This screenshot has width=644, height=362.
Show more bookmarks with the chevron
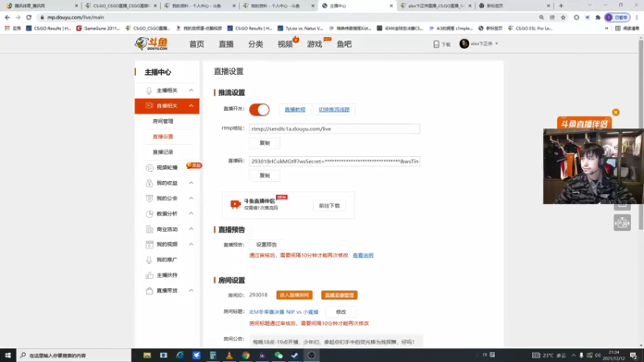606,28
